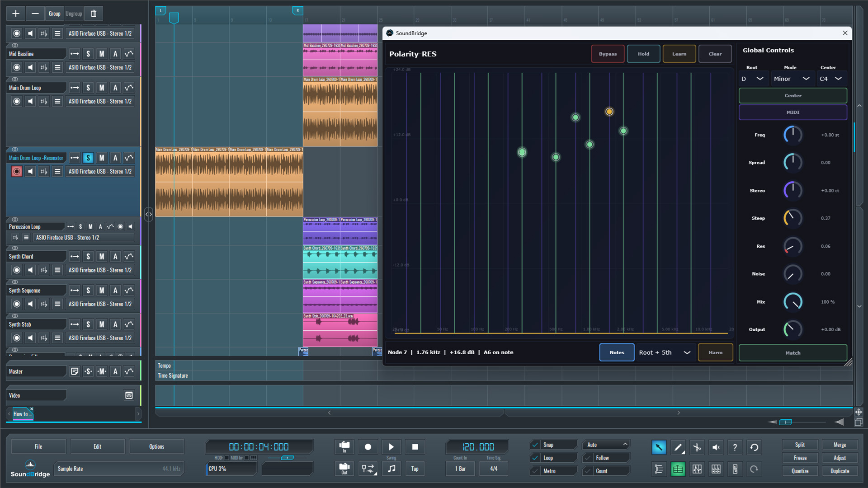Mute the Mid Bassline track
868x488 pixels.
(x=102, y=54)
